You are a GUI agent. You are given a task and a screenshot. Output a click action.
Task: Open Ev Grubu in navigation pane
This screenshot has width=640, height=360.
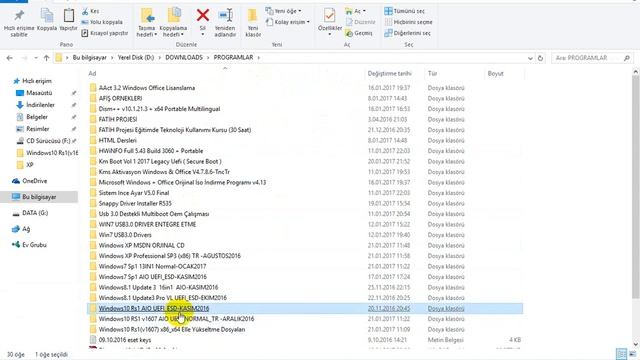tap(34, 245)
